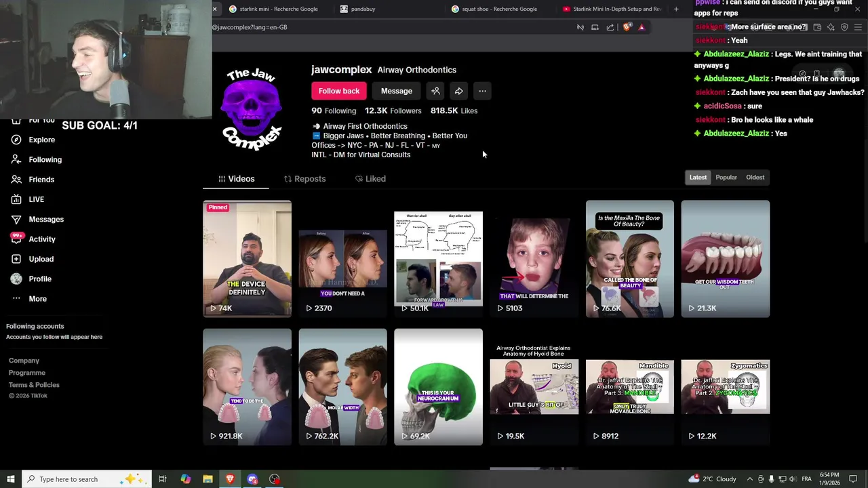Screen dimensions: 868x488
Task: Click the Brave browser taskbar icon
Action: pyautogui.click(x=230, y=479)
